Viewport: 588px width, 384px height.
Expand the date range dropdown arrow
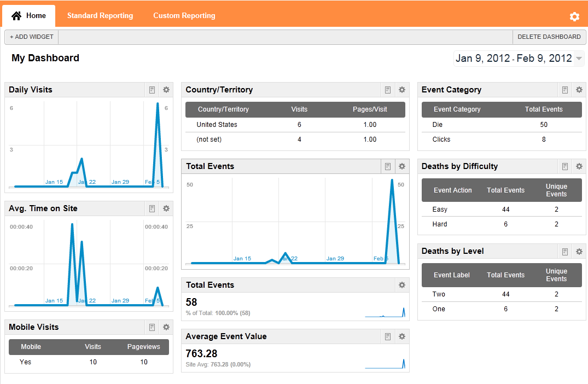(579, 59)
